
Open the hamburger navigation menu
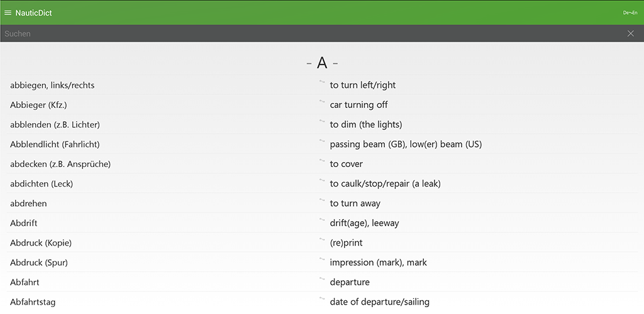click(x=8, y=13)
